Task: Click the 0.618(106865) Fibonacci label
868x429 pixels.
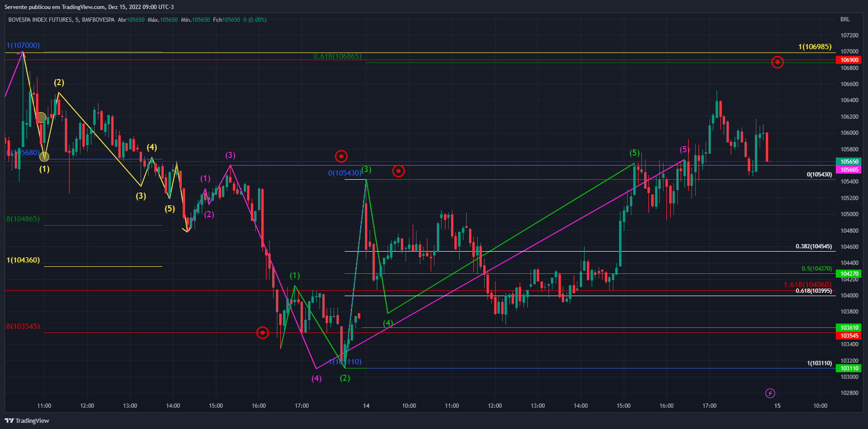Action: click(337, 56)
